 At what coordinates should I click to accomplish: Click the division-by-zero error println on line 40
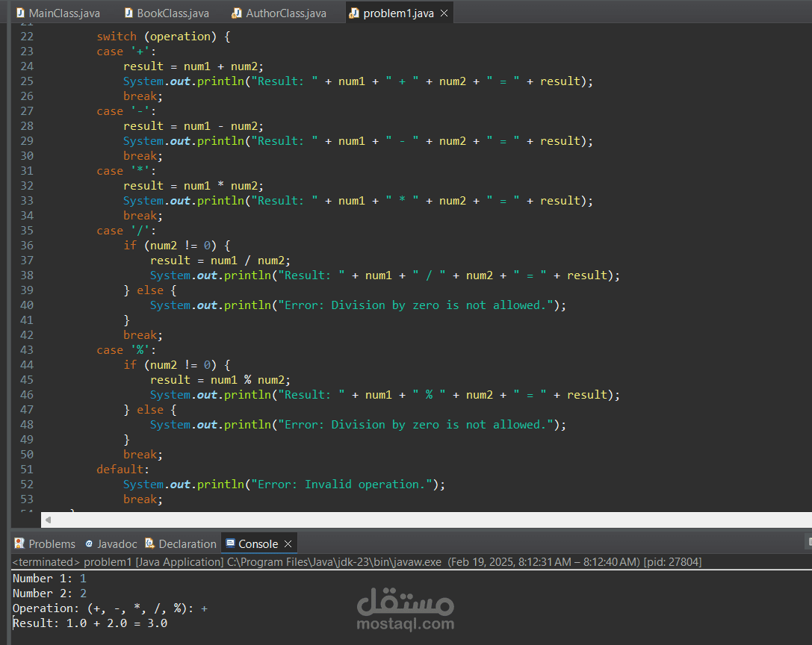coord(358,305)
